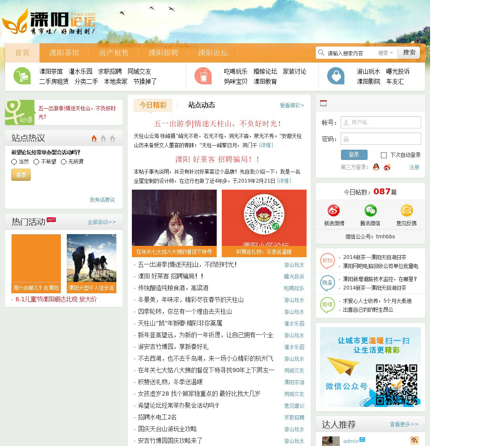Click the search magnifier icon
The width and height of the screenshot is (504, 446).
[x=321, y=52]
